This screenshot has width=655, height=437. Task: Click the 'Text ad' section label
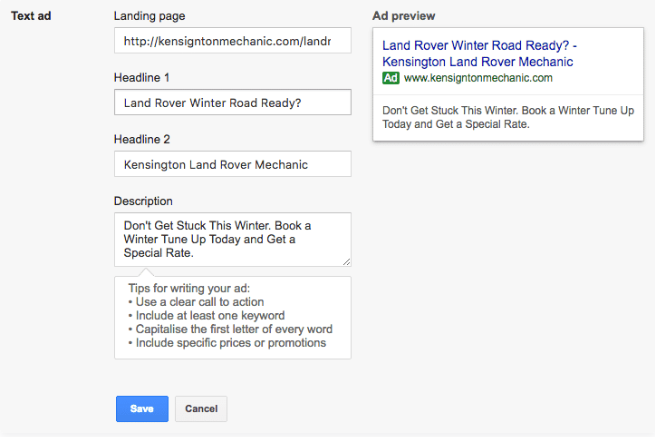31,16
